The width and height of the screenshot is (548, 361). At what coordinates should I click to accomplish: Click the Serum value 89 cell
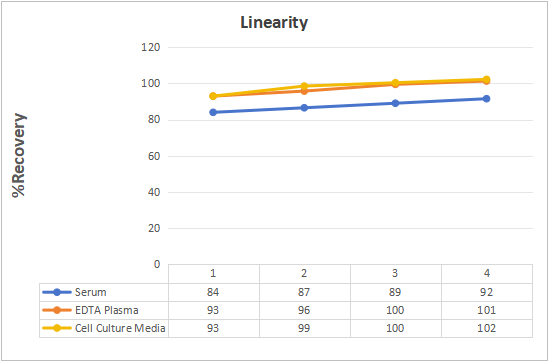click(x=396, y=292)
